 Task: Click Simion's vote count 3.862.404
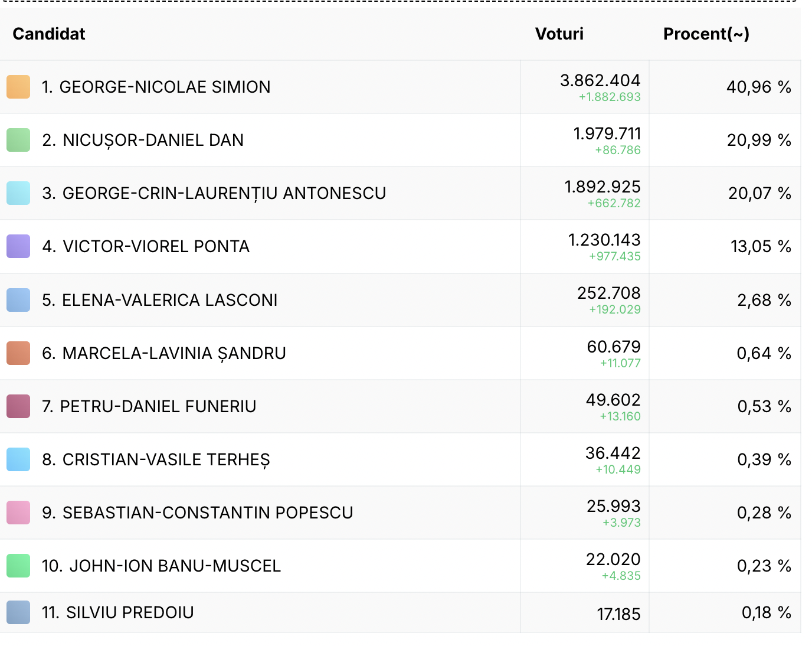coord(600,80)
